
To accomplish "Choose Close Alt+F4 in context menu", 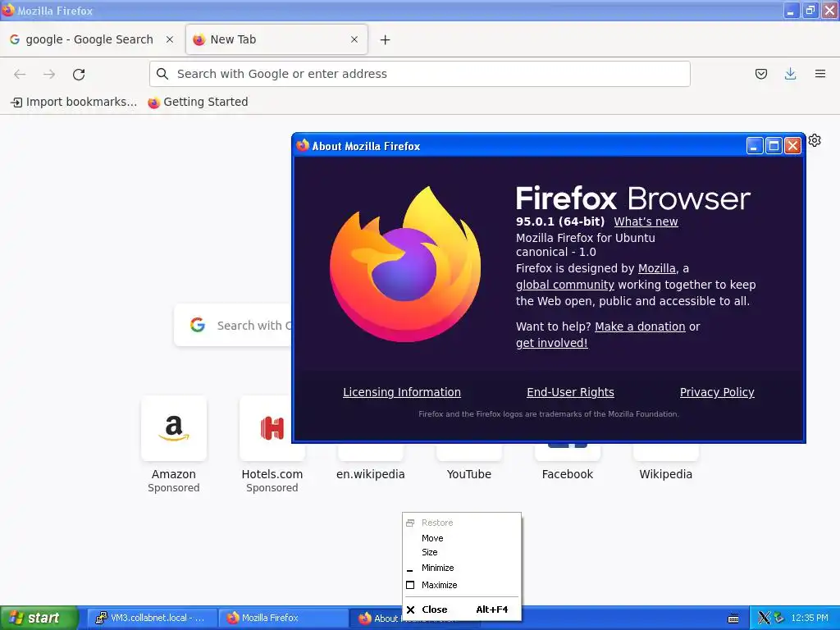I will click(462, 609).
